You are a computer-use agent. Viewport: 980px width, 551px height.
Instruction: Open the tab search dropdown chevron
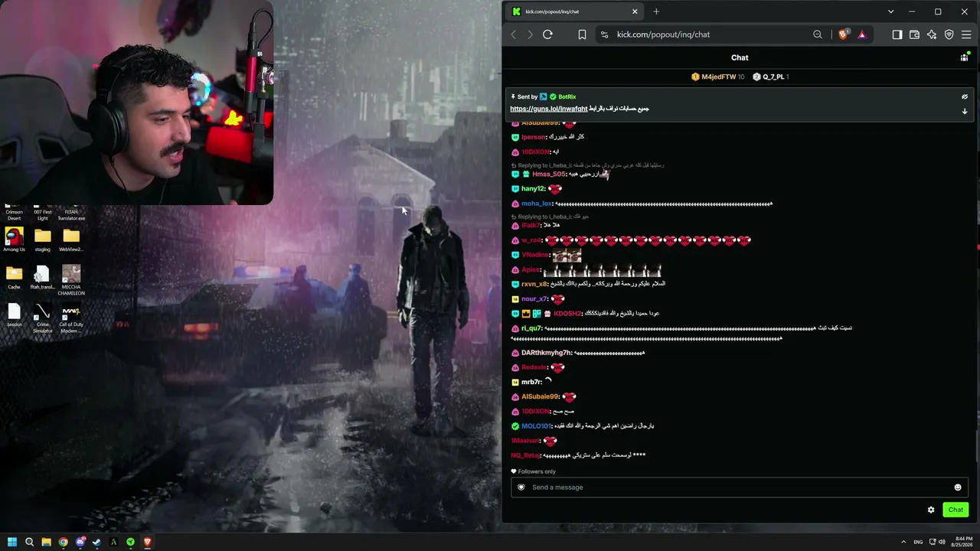click(x=890, y=11)
